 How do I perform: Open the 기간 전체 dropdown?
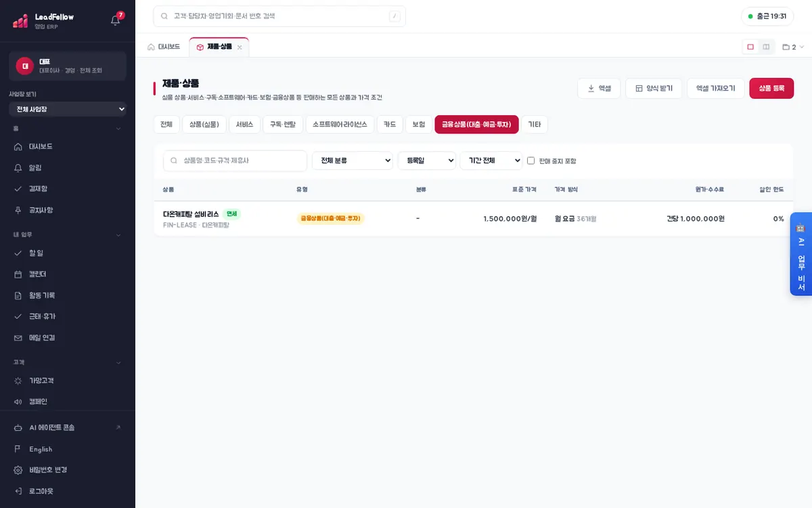click(x=491, y=161)
